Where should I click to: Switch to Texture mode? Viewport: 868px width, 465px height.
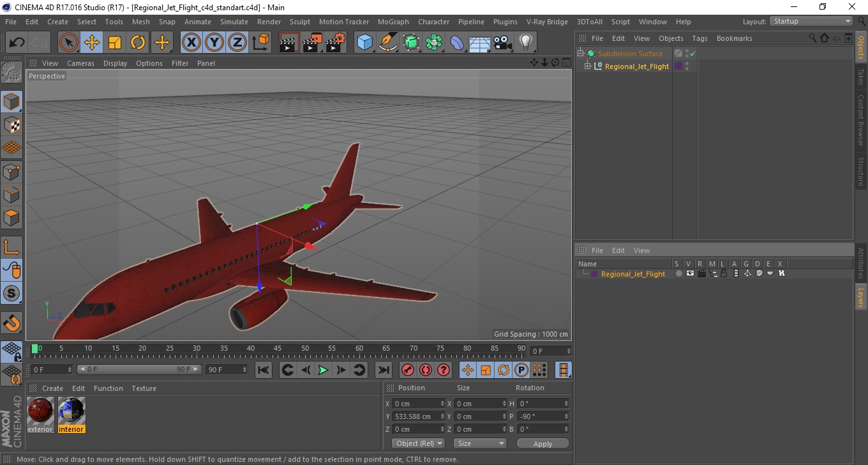click(x=11, y=125)
